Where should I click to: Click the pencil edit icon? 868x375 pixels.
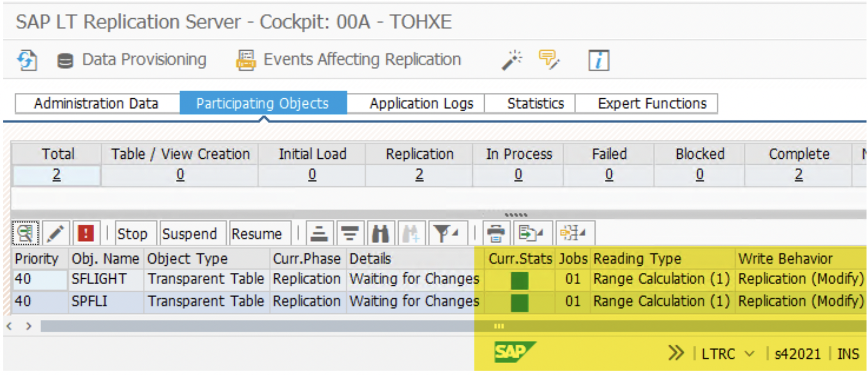coord(56,233)
